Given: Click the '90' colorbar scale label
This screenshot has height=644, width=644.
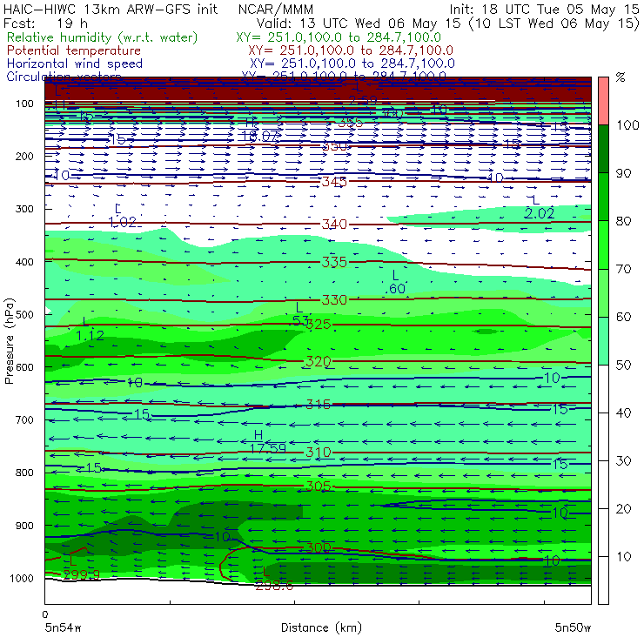Looking at the screenshot, I should click(624, 173).
